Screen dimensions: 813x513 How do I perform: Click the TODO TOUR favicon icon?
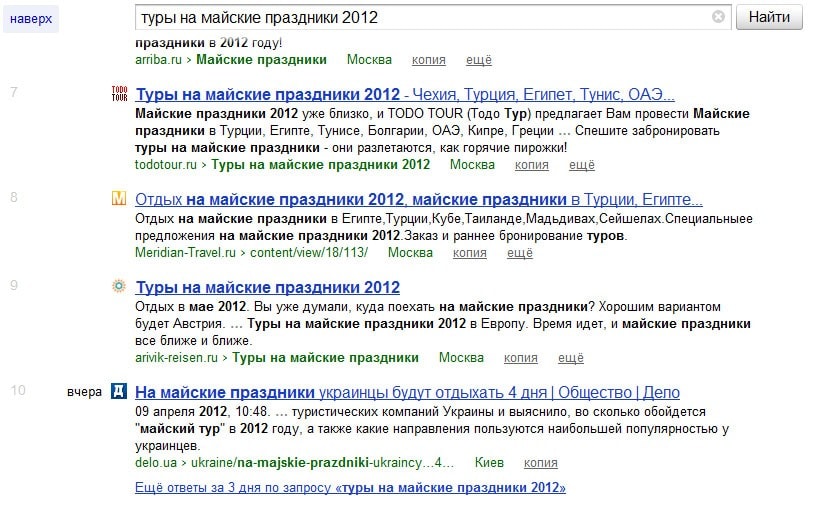[x=119, y=95]
